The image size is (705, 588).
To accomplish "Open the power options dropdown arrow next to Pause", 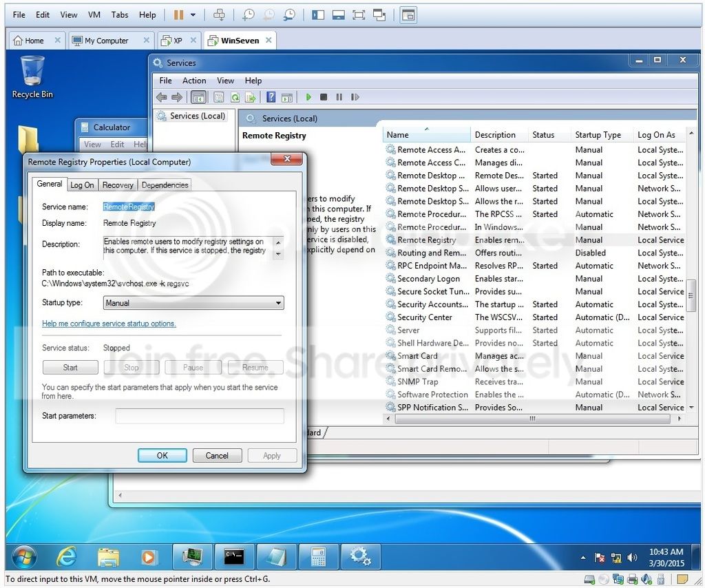I will point(193,15).
